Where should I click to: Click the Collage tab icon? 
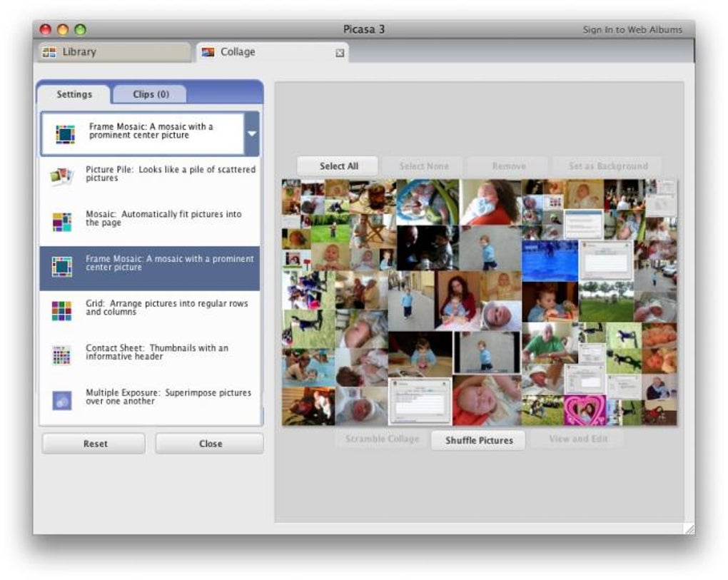[208, 52]
